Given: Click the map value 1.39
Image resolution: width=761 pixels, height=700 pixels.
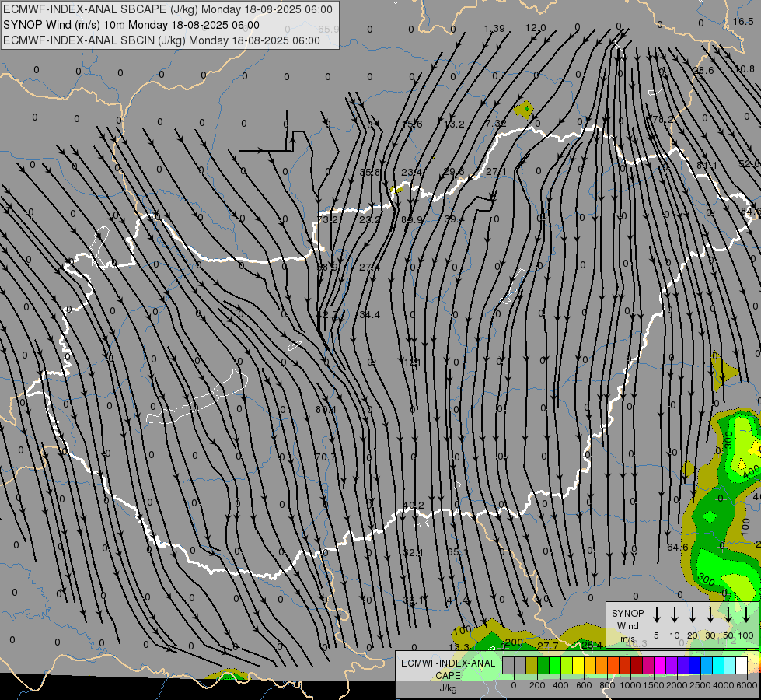Looking at the screenshot, I should pos(494,29).
